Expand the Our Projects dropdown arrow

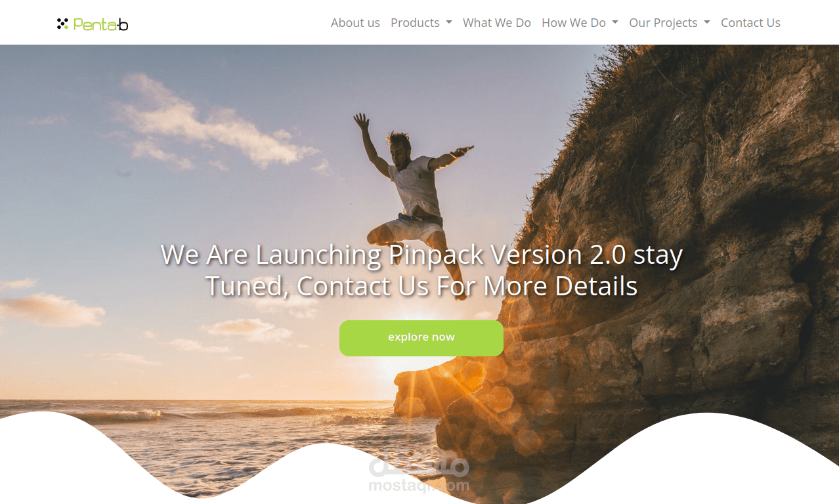[x=707, y=23]
